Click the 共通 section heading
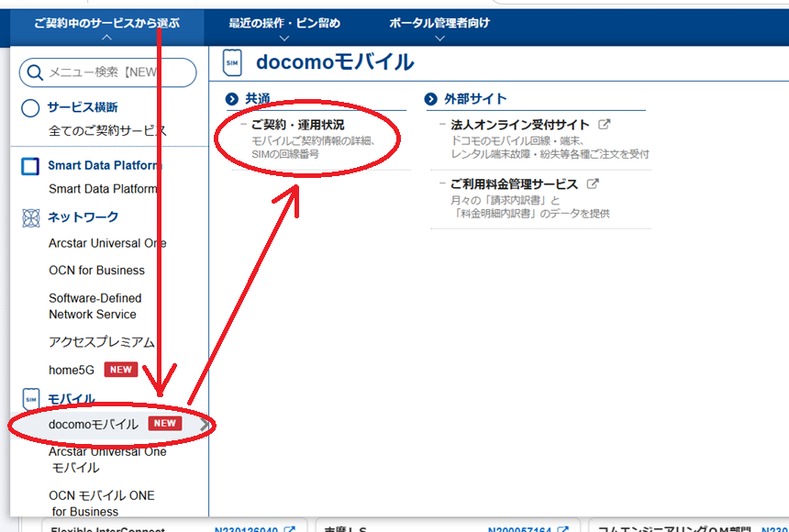789x532 pixels. [x=258, y=99]
